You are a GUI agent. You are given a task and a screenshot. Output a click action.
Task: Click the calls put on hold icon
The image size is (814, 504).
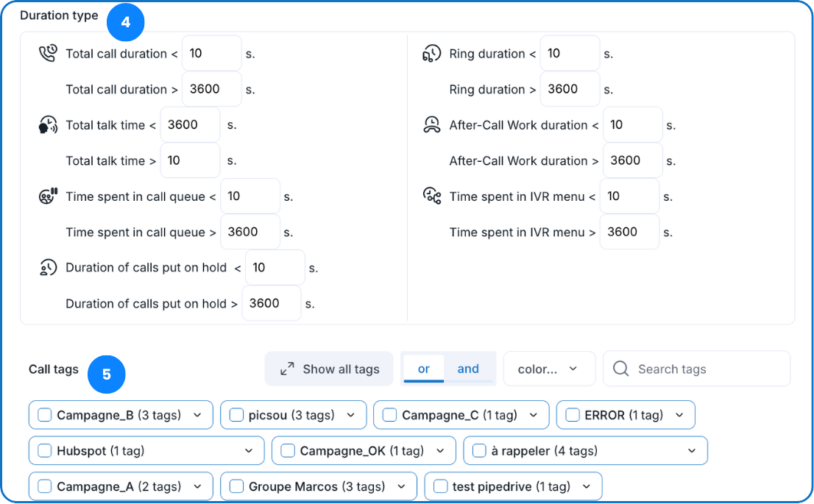47,268
